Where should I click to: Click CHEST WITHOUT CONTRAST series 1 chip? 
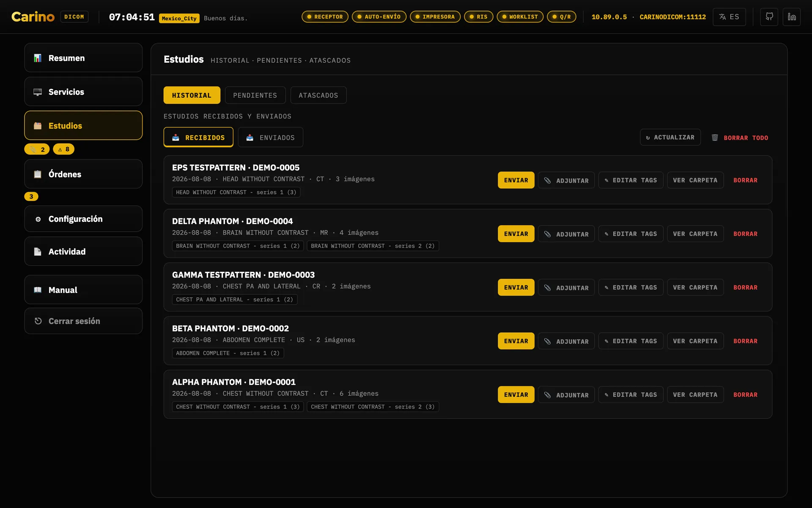(238, 407)
